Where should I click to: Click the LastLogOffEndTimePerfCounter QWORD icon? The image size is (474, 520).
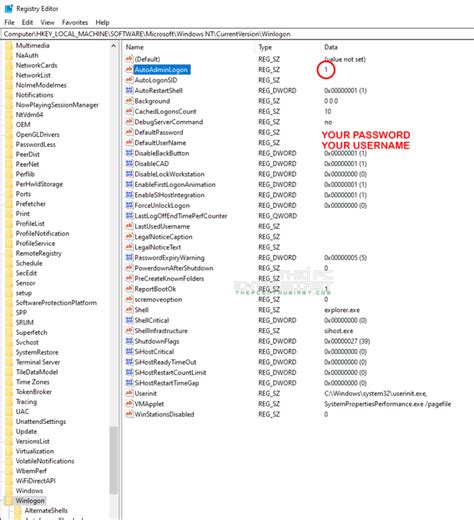click(x=129, y=216)
